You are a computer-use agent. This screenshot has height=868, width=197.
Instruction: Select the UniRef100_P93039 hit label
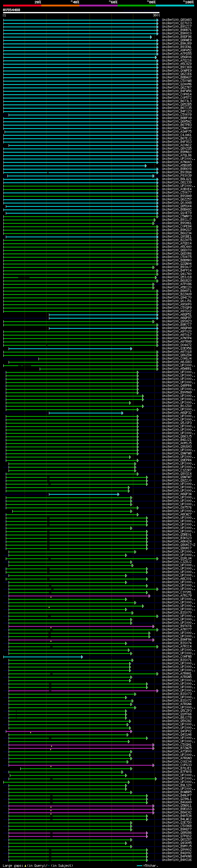point(177,176)
